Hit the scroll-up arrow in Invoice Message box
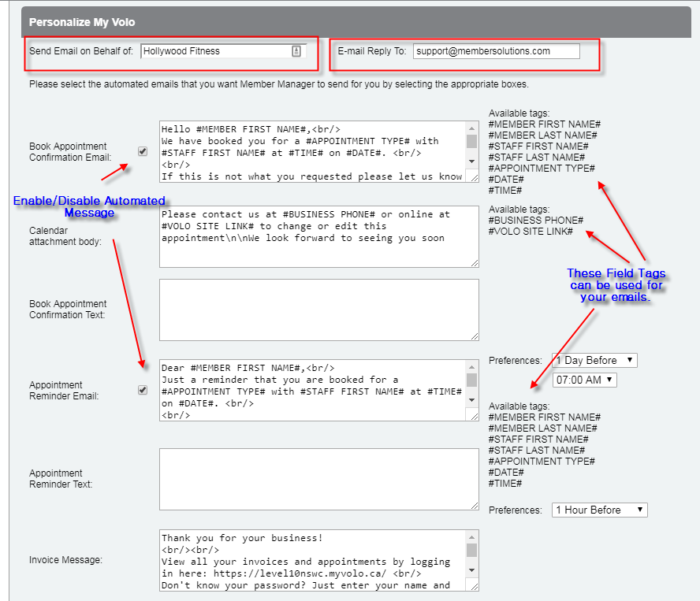 tap(471, 537)
